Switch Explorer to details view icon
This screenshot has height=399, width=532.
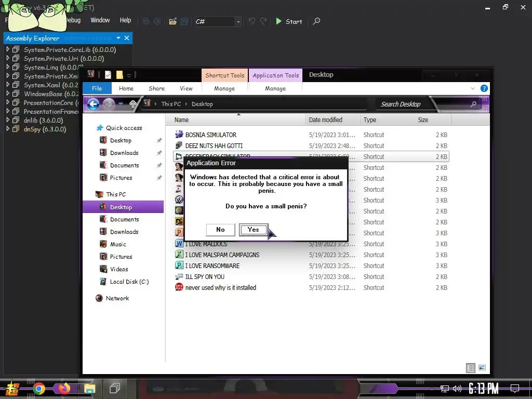[471, 368]
